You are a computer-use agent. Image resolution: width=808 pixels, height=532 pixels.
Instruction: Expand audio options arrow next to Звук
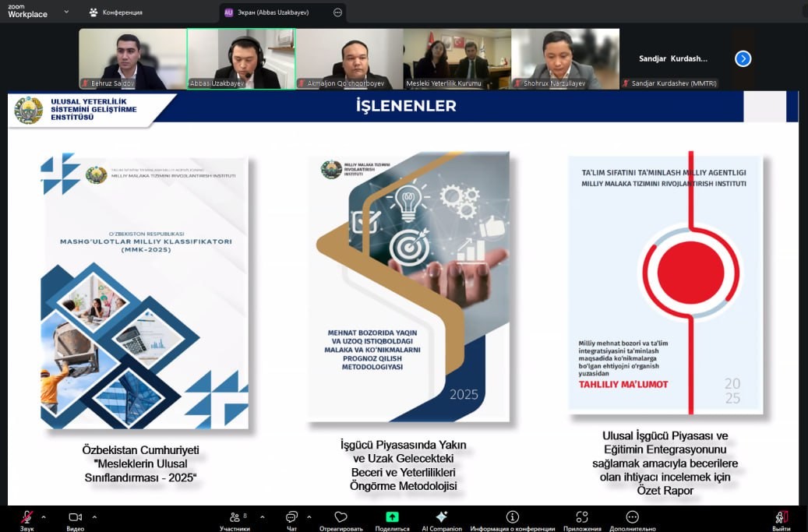tap(44, 516)
